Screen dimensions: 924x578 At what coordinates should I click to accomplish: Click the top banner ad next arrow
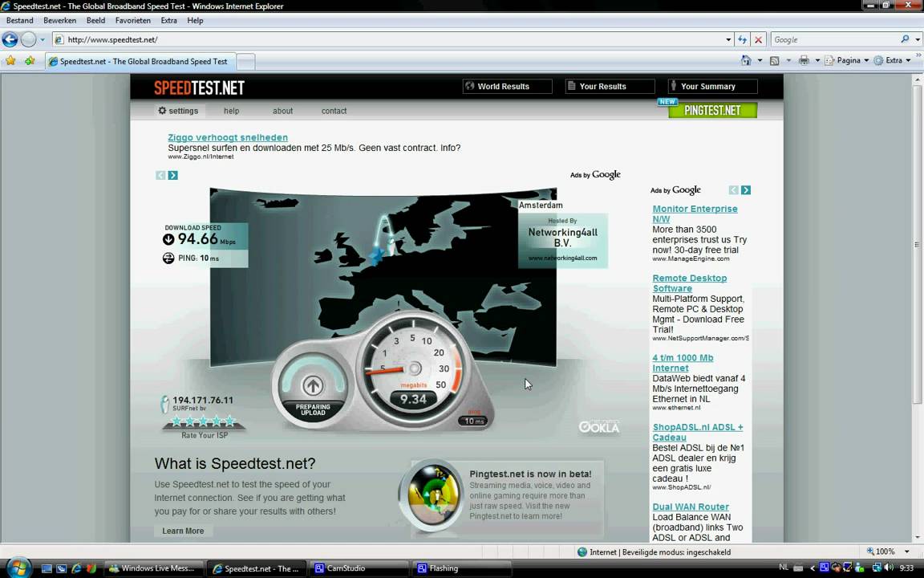172,175
